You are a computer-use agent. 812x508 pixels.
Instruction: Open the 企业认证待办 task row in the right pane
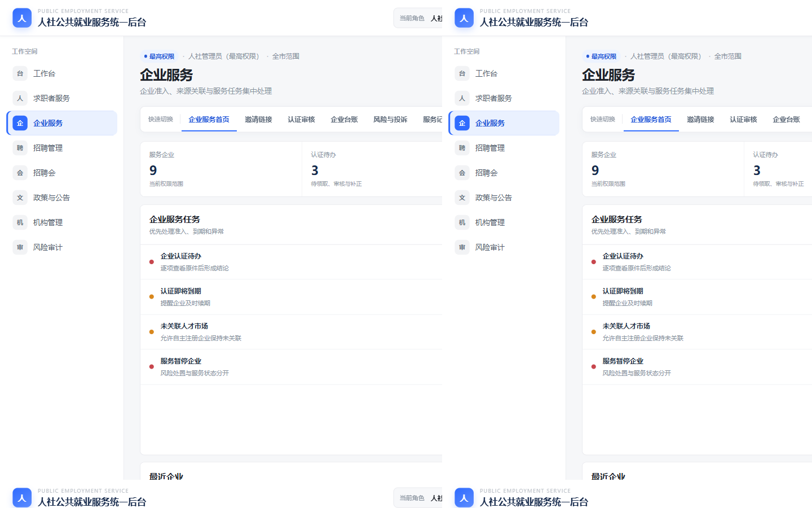coord(697,262)
